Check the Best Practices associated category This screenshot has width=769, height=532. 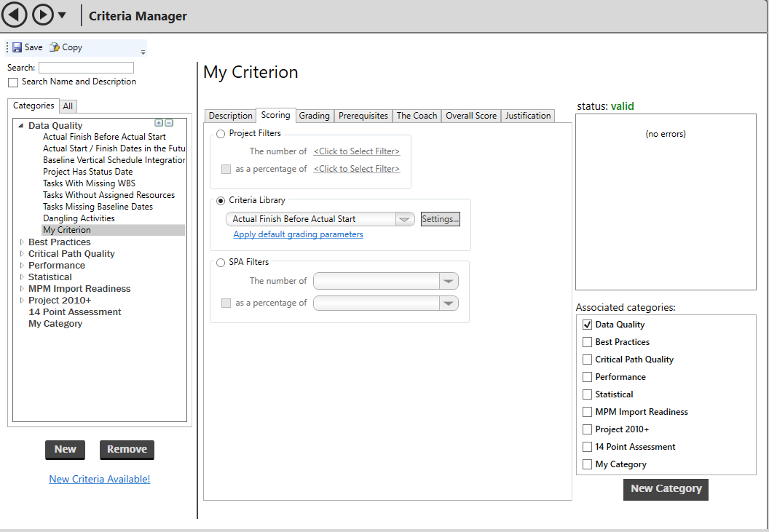[x=588, y=342]
